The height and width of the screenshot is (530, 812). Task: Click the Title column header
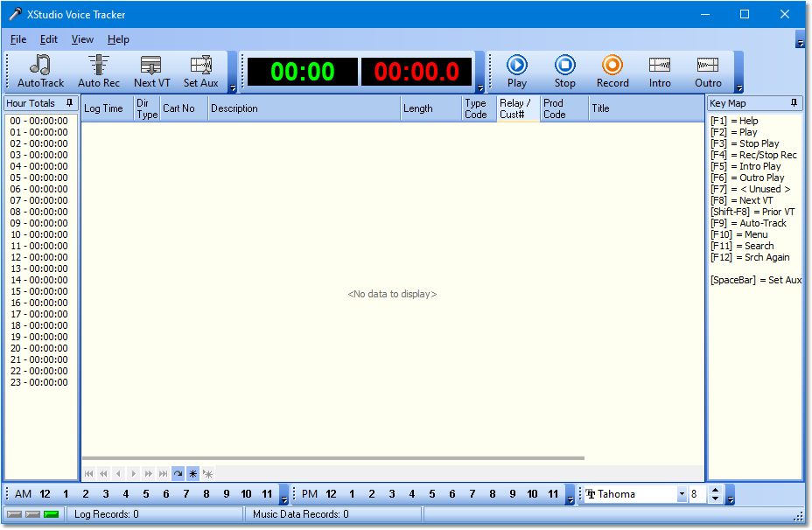(647, 108)
